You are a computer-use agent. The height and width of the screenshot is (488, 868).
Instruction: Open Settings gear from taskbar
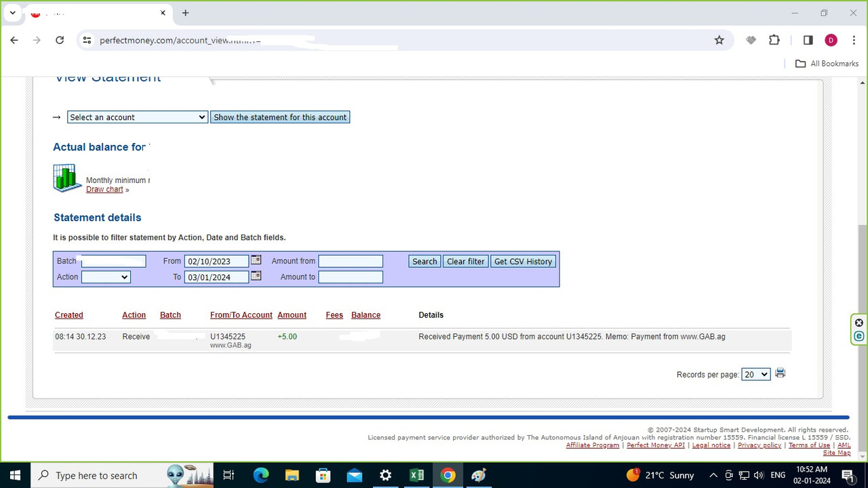click(x=385, y=475)
